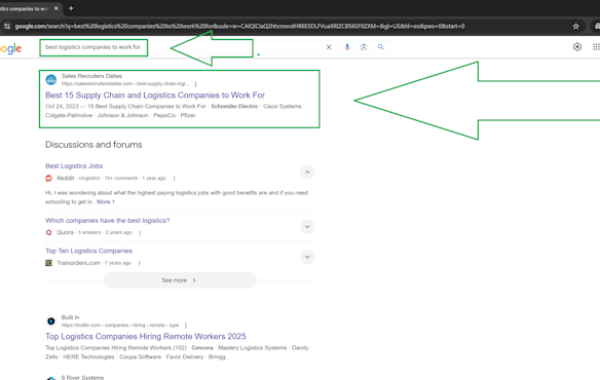Open Best Logistics Jobs discussion link
Image resolution: width=600 pixels, height=380 pixels.
click(x=74, y=166)
